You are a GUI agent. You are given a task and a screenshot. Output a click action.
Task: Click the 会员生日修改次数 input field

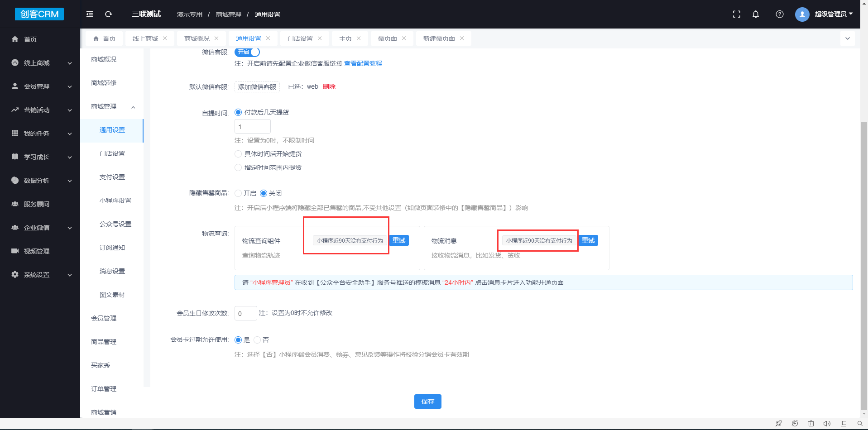(x=246, y=313)
